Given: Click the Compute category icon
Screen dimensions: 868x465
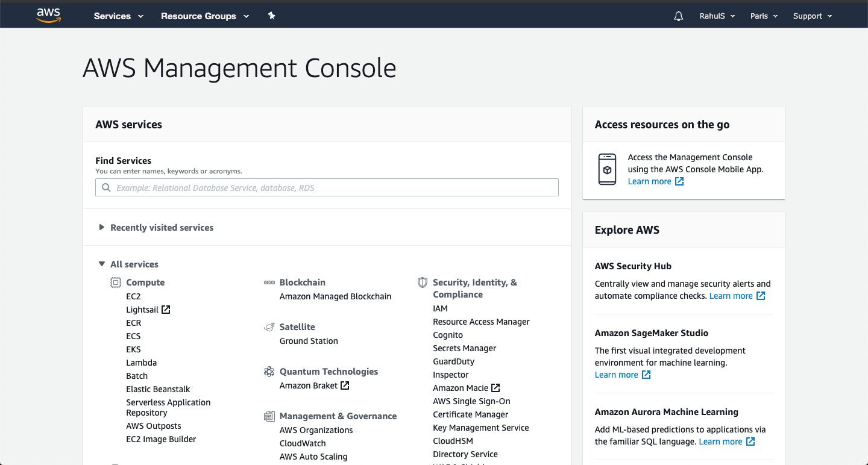Looking at the screenshot, I should (x=115, y=282).
